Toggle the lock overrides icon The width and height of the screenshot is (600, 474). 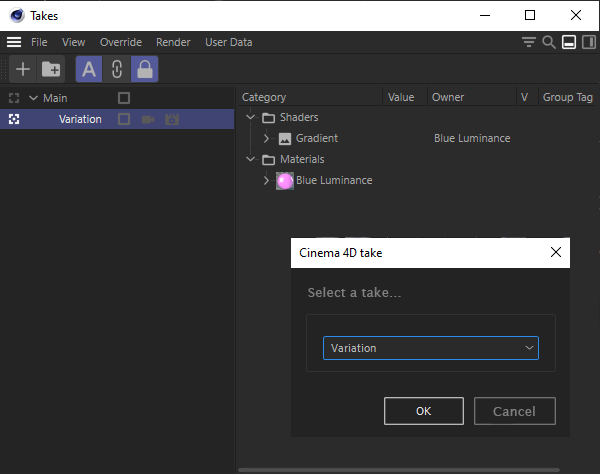coord(145,69)
